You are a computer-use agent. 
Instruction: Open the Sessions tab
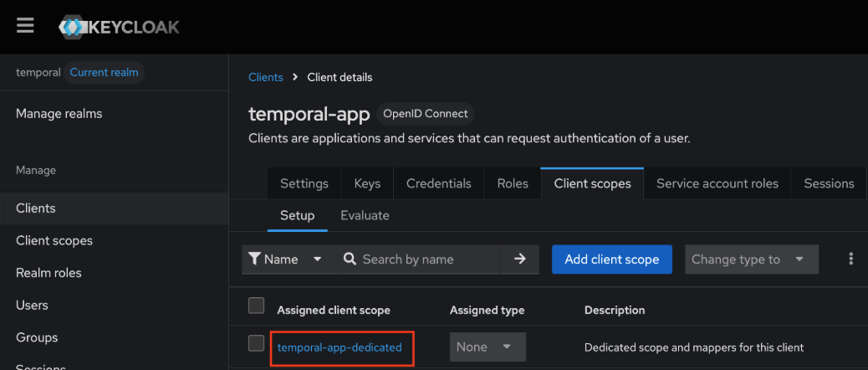829,183
